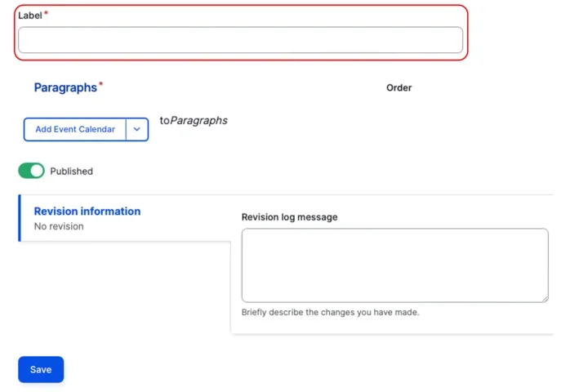This screenshot has height=392, width=588.
Task: Click the 'Briefly describe the changes' help text
Action: (x=330, y=312)
